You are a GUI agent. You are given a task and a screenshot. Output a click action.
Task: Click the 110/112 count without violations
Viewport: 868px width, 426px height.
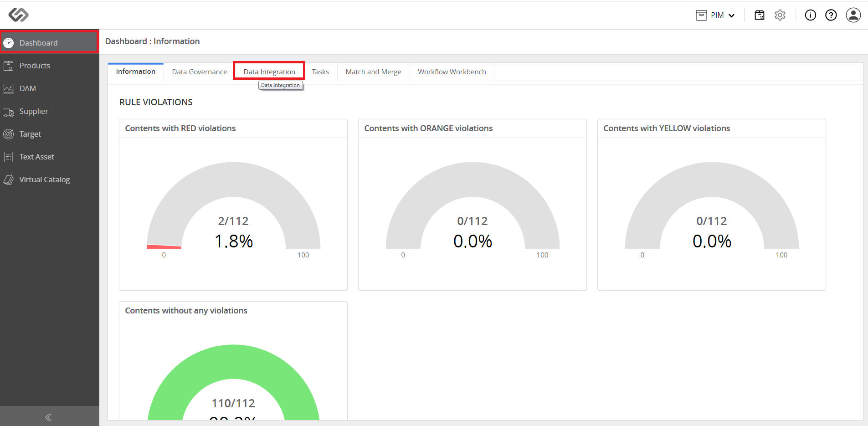point(233,403)
